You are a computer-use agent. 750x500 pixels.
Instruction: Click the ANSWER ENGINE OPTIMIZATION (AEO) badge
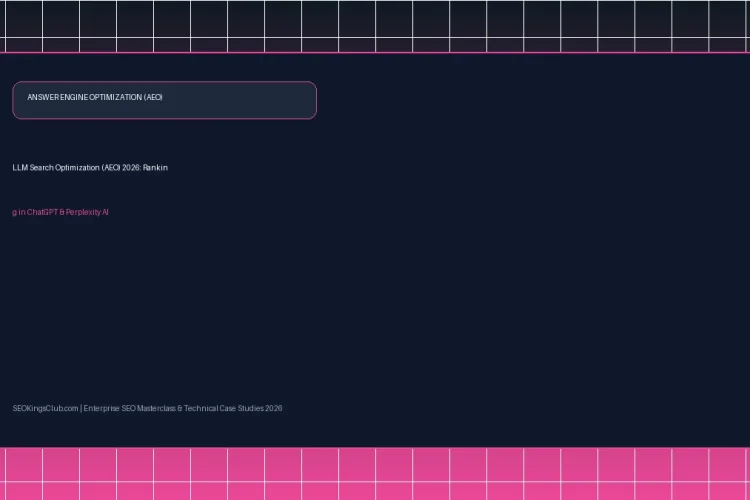tap(165, 100)
